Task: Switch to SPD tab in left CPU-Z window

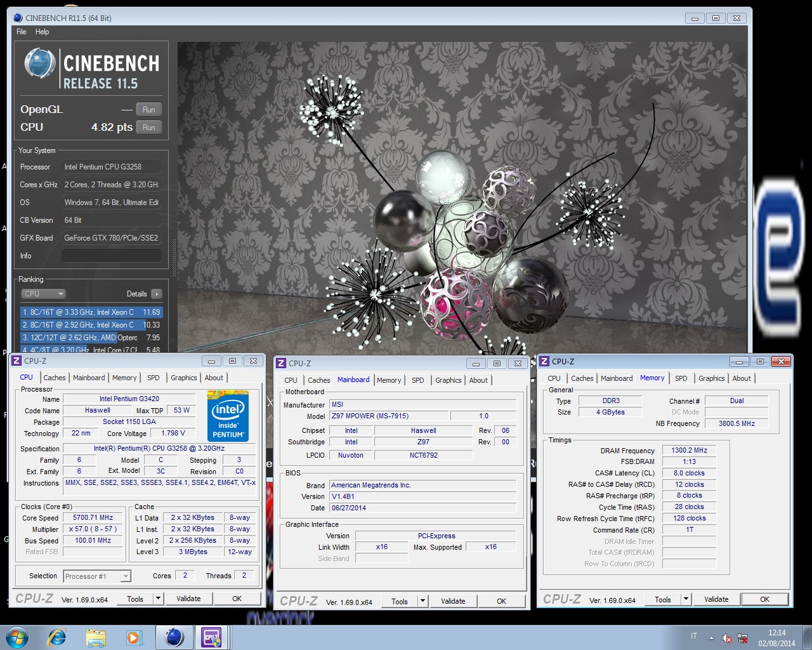Action: [x=154, y=378]
